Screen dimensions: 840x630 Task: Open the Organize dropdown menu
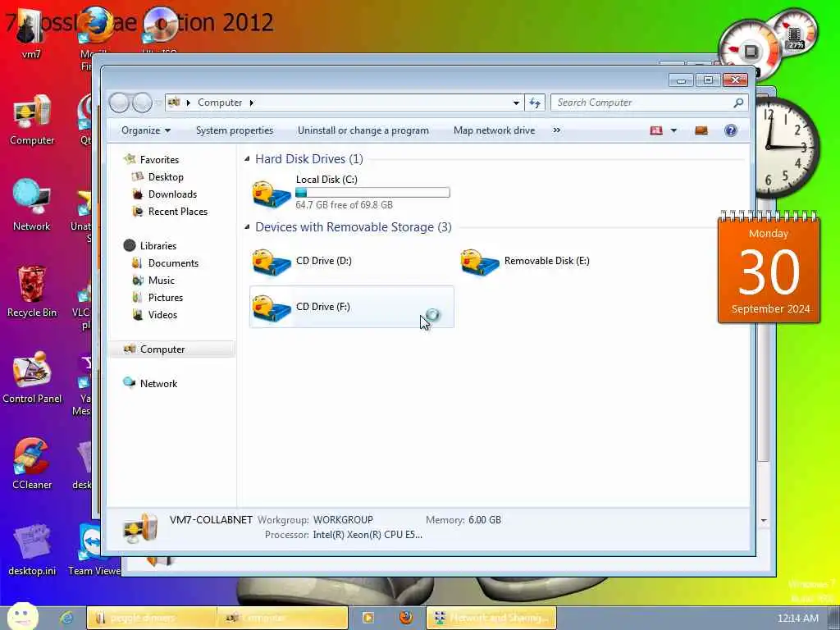146,130
